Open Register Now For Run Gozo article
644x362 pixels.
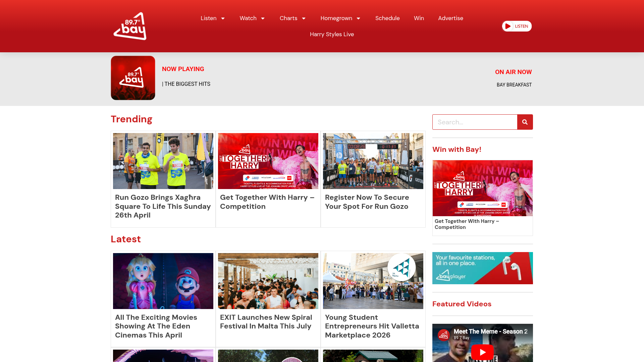coord(367,202)
